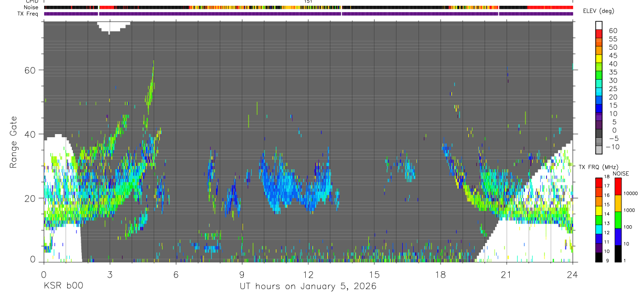644x297 pixels.
Task: Select the white top segment of ELEV color bar
Action: click(x=599, y=26)
